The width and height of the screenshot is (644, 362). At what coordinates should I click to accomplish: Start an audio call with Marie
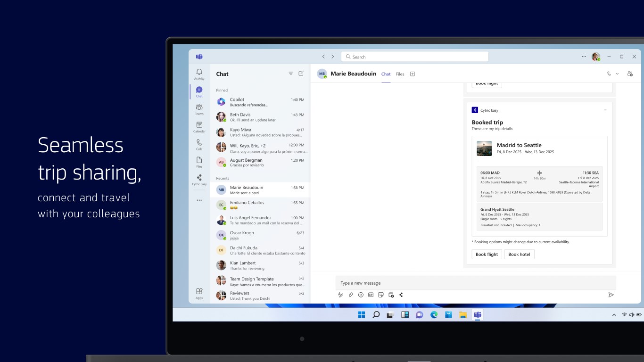(609, 74)
